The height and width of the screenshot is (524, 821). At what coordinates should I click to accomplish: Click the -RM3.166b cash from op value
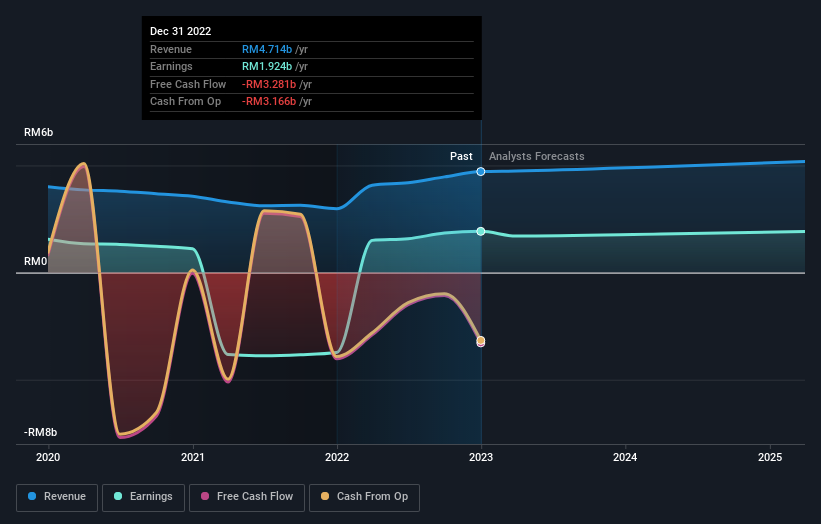[269, 102]
